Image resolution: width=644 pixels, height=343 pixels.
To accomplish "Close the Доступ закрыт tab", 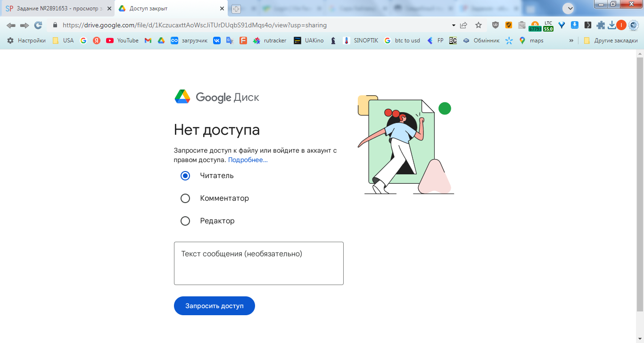I will click(x=222, y=8).
